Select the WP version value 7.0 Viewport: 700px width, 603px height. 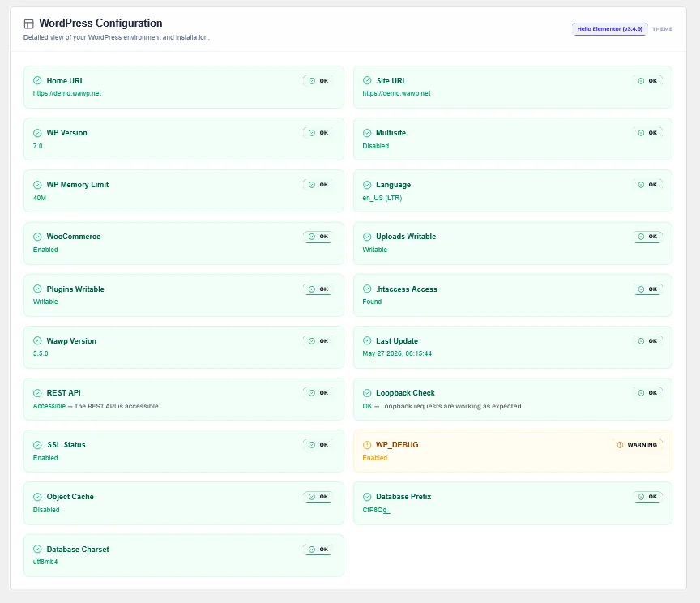tap(38, 146)
